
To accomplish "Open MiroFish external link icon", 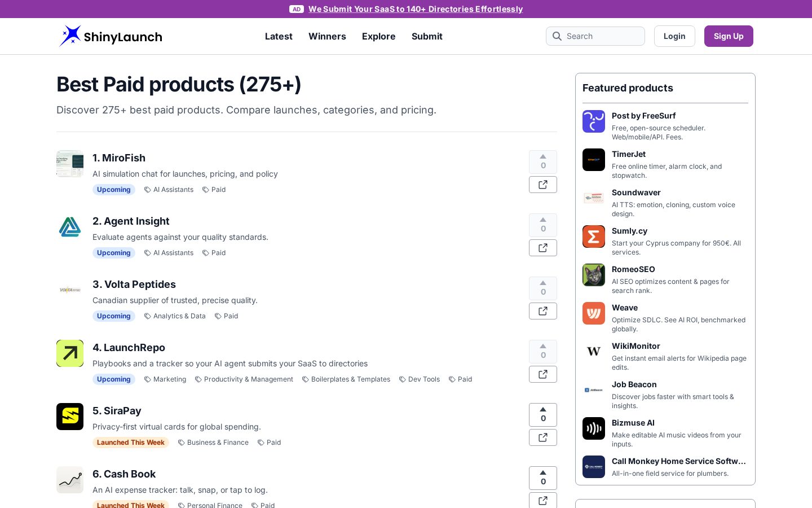I will [x=543, y=185].
